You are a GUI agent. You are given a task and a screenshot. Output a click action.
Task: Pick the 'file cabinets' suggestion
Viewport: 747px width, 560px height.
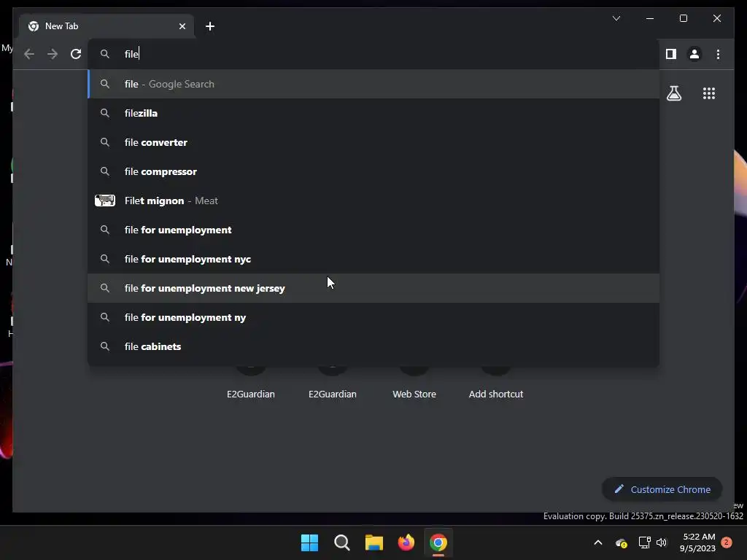click(x=374, y=346)
